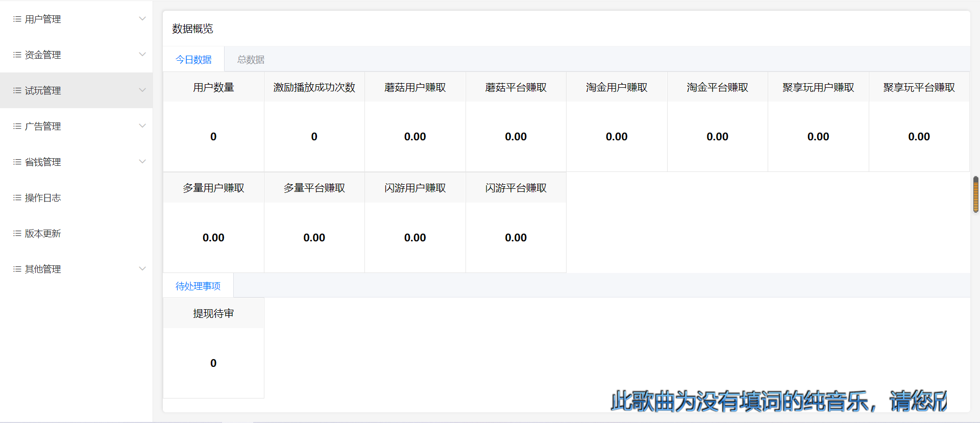Click the list icon beside 版本更新
980x423 pixels.
[x=17, y=233]
